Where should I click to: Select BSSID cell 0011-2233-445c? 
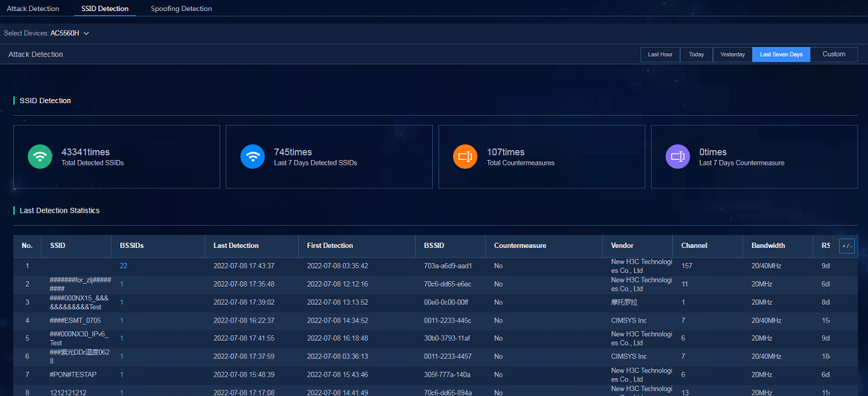(x=447, y=320)
